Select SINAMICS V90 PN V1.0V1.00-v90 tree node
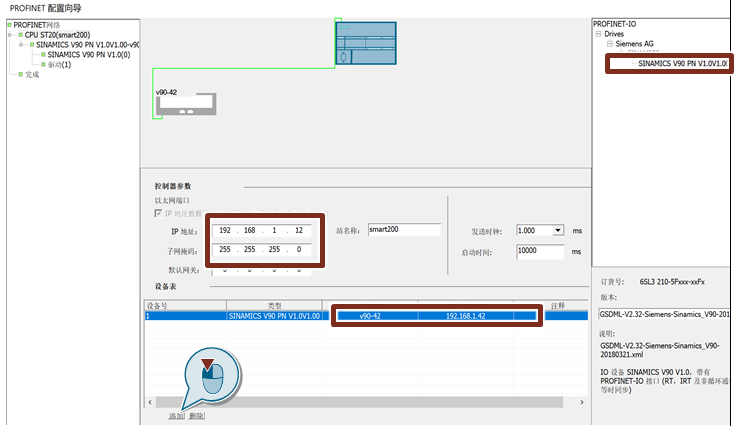The height and width of the screenshot is (426, 736). [88, 45]
